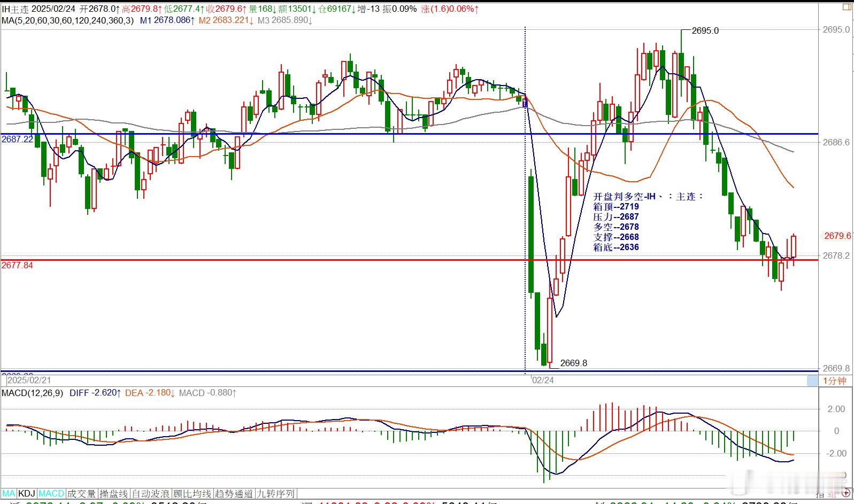The height and width of the screenshot is (504, 854).
Task: Click the DIFF -2.620 value
Action: pyautogui.click(x=95, y=393)
